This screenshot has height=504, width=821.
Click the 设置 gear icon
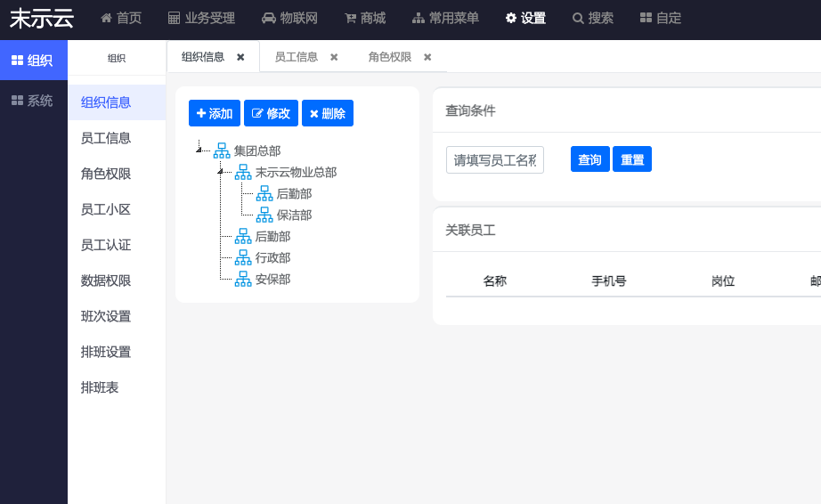pos(511,18)
